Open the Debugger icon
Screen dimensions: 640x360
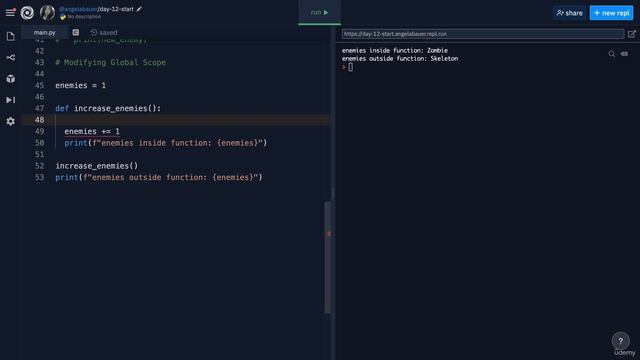pyautogui.click(x=11, y=100)
